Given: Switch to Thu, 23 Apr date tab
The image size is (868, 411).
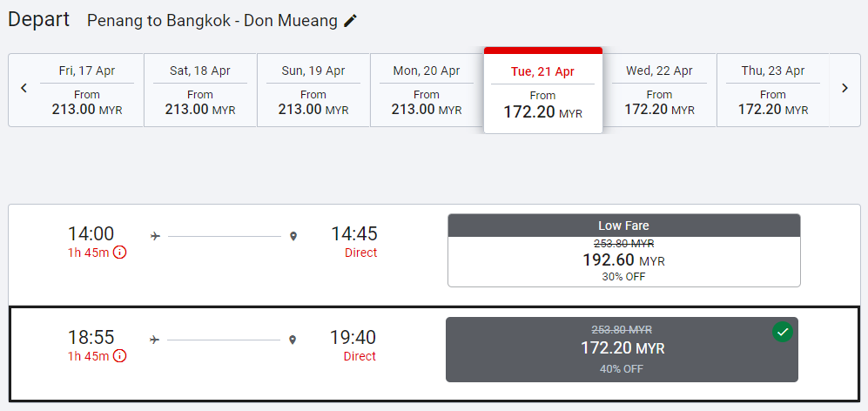Looking at the screenshot, I should (772, 91).
